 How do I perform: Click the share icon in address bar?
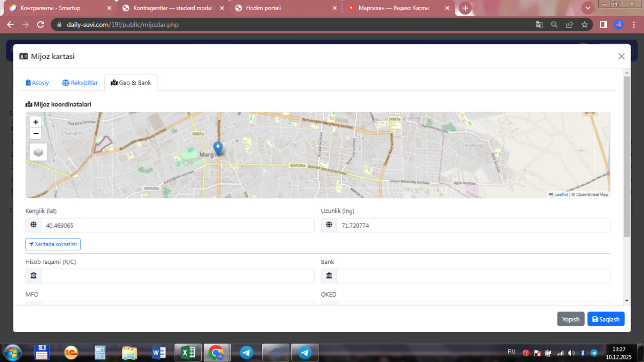coord(569,25)
